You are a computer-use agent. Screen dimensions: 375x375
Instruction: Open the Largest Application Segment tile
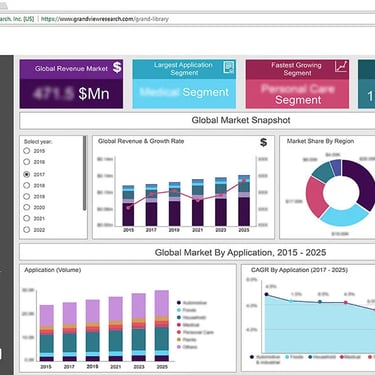pos(184,84)
